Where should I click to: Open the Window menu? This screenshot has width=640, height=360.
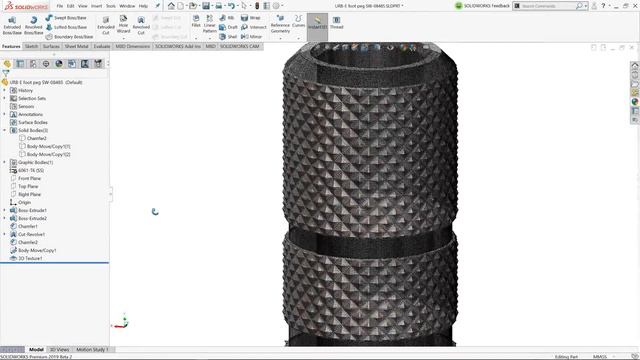coord(127,6)
